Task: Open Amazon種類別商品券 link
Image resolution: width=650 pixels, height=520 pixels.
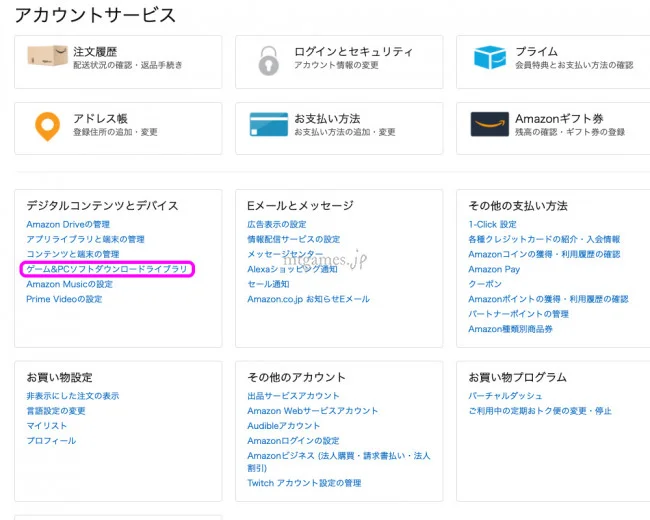Action: (511, 329)
